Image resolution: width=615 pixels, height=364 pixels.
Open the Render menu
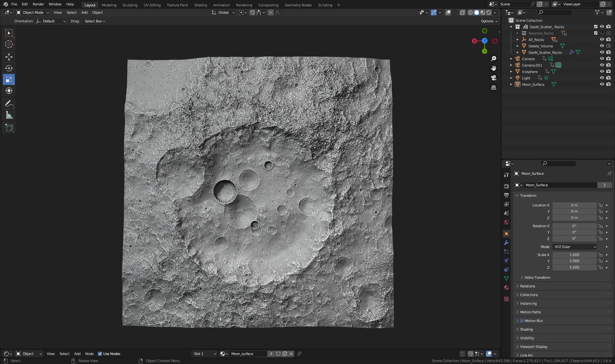(x=38, y=4)
